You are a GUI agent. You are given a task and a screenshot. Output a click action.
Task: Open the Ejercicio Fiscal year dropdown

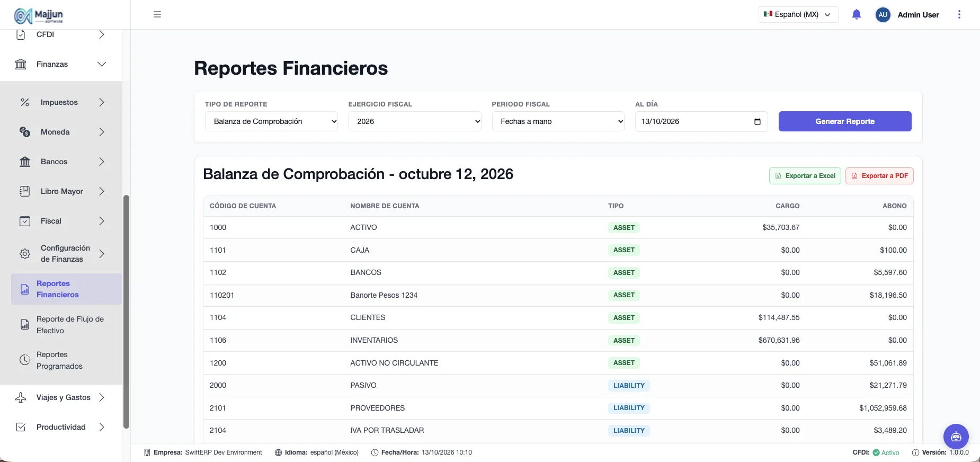415,121
